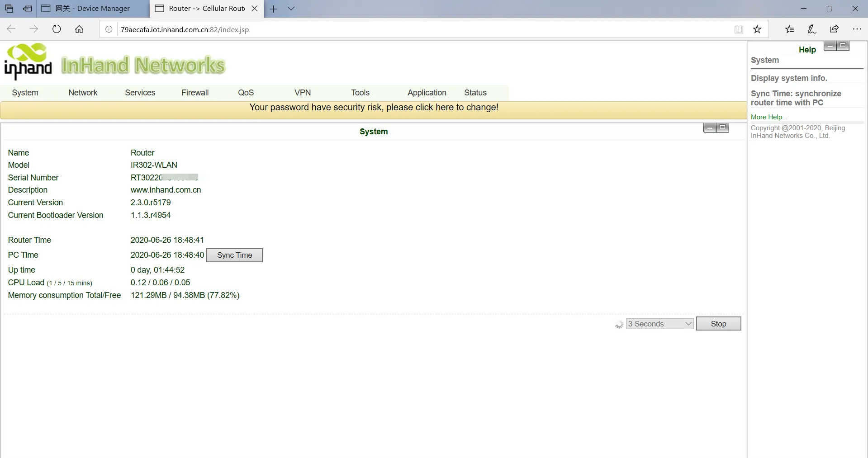Viewport: 868px width, 458px height.
Task: Go to the browser home page
Action: (x=79, y=29)
